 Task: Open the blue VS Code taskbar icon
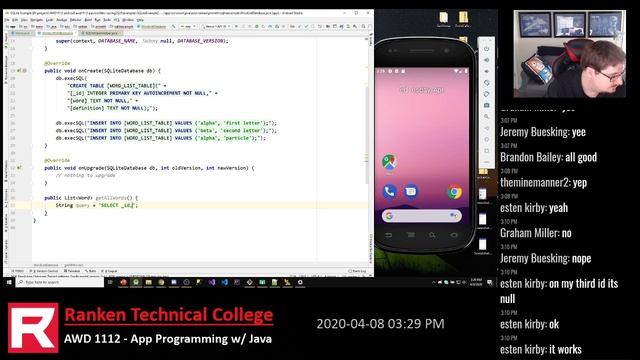[224, 282]
